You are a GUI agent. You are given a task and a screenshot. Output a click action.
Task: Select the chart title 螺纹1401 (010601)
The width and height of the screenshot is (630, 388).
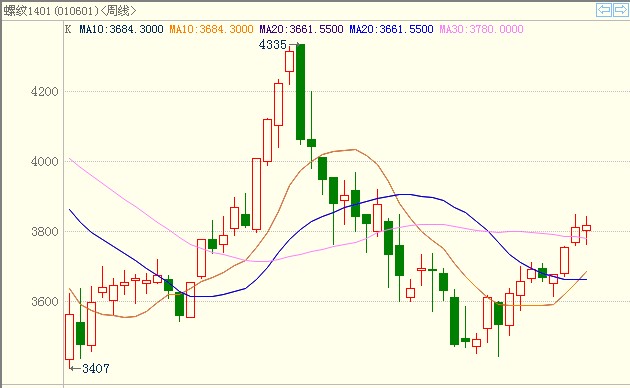[51, 11]
